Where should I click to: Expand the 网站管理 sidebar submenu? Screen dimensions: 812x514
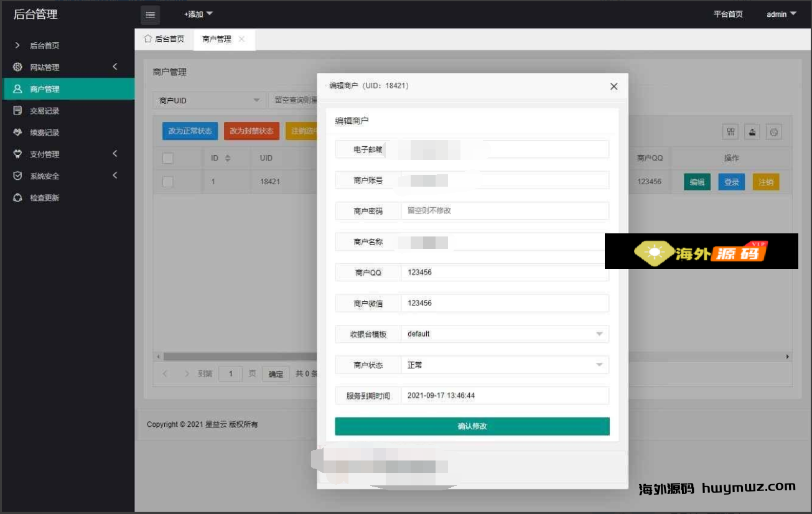point(115,67)
